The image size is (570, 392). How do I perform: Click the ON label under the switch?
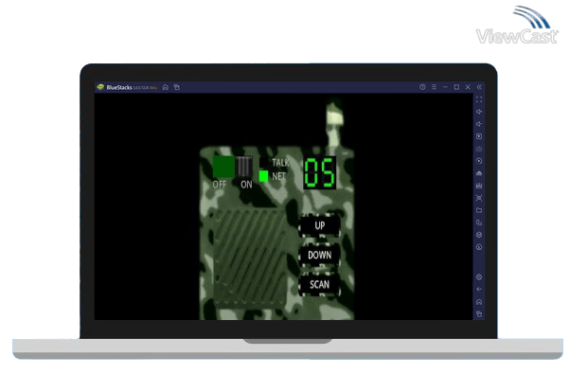coord(246,185)
